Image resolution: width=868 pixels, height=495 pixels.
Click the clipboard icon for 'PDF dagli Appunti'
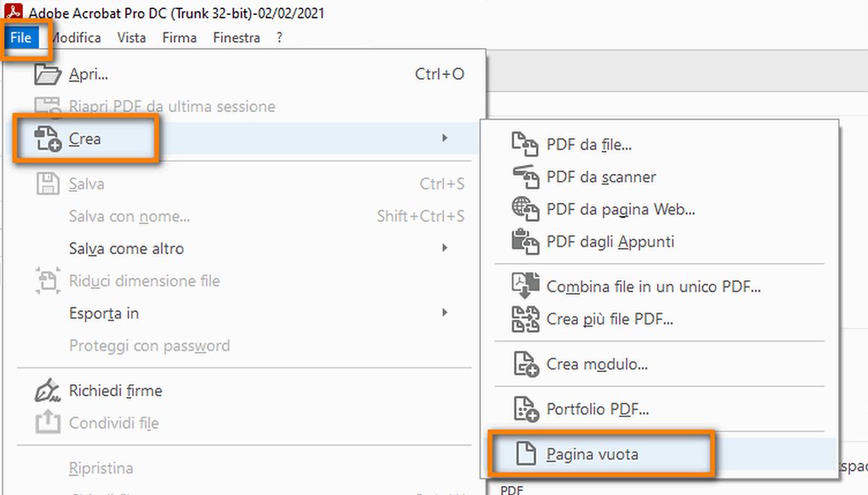[x=526, y=242]
